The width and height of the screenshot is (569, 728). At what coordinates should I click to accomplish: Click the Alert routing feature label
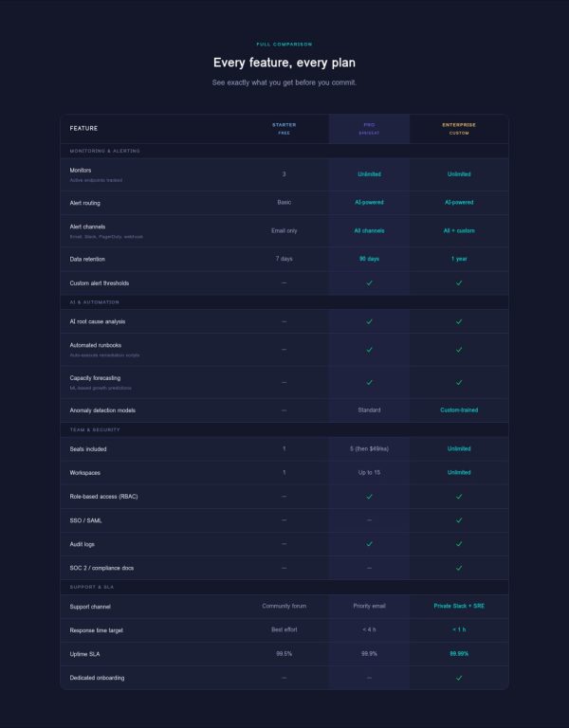(84, 203)
